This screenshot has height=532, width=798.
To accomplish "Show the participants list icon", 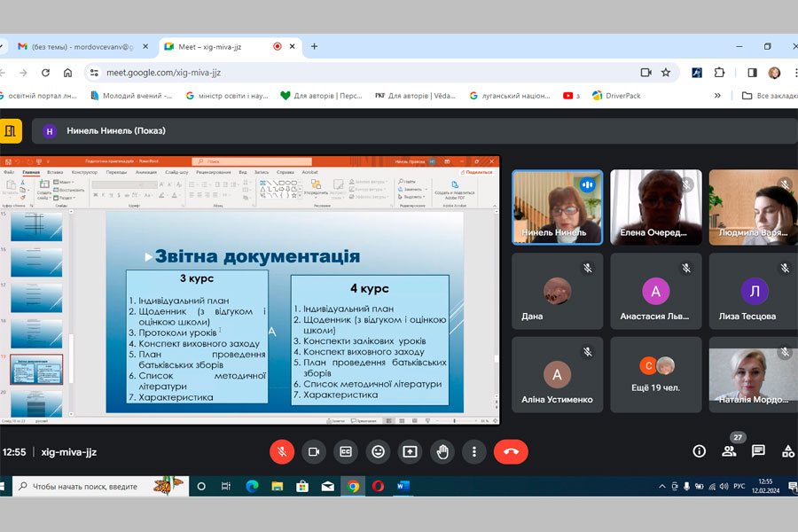I will point(729,451).
